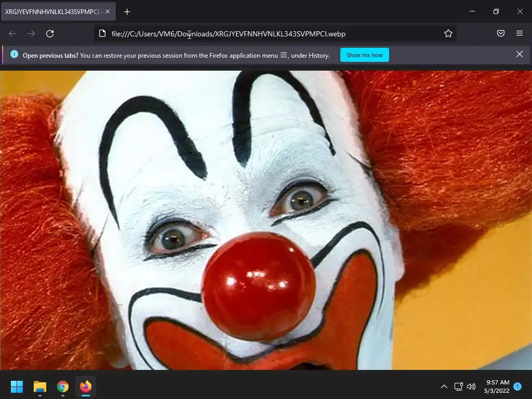Image resolution: width=532 pixels, height=399 pixels.
Task: Open the Windows Start menu
Action: pyautogui.click(x=17, y=387)
